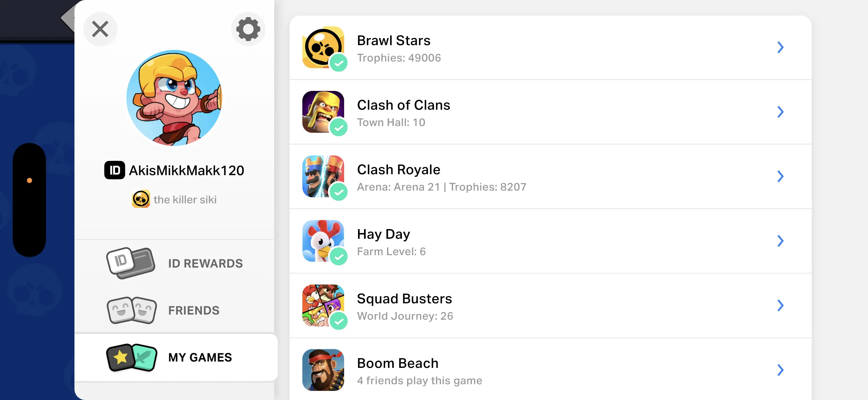Viewport: 868px width, 400px height.
Task: Click the Squad Busters connected checkmark badge
Action: 338,321
